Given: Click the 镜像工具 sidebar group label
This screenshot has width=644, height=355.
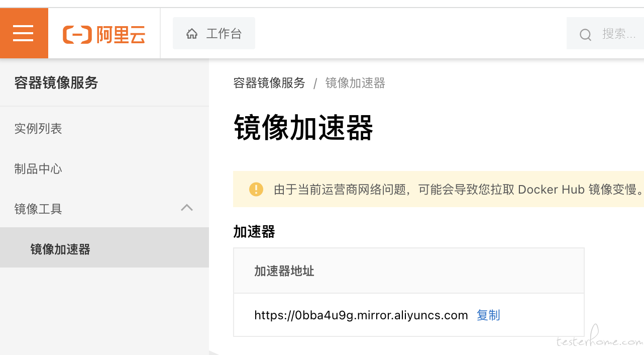Looking at the screenshot, I should pos(38,209).
